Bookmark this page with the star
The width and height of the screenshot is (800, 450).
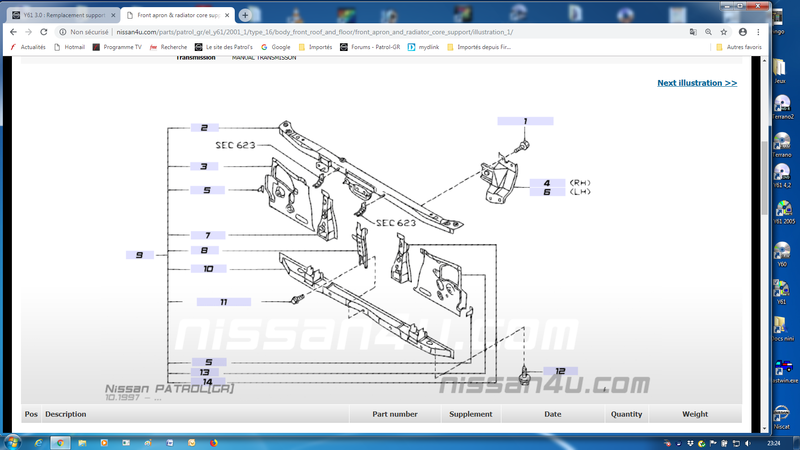[723, 32]
